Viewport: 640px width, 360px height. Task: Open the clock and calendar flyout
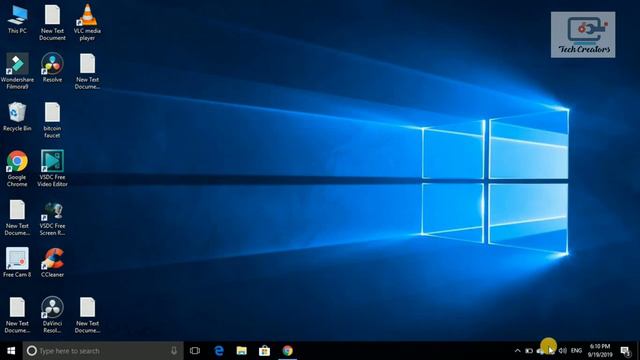(600, 351)
